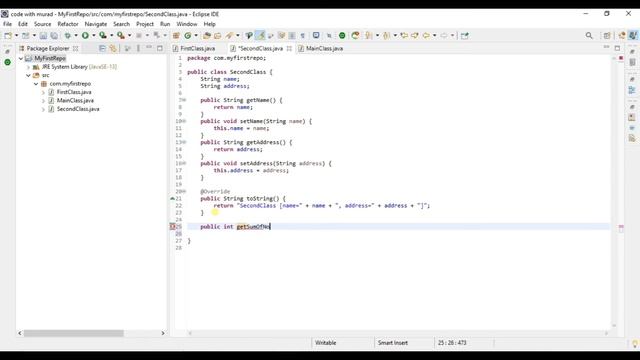Open the Source menu
The image size is (640, 360).
coord(42,24)
